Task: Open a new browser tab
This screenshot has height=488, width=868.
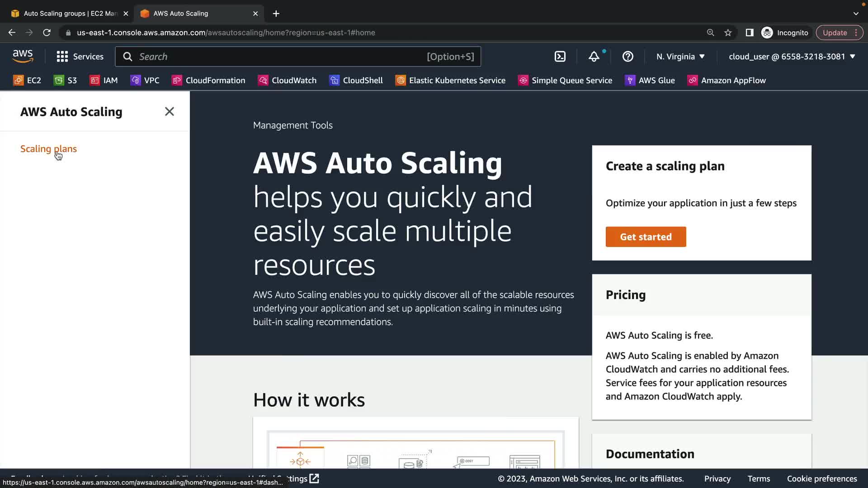Action: click(276, 14)
